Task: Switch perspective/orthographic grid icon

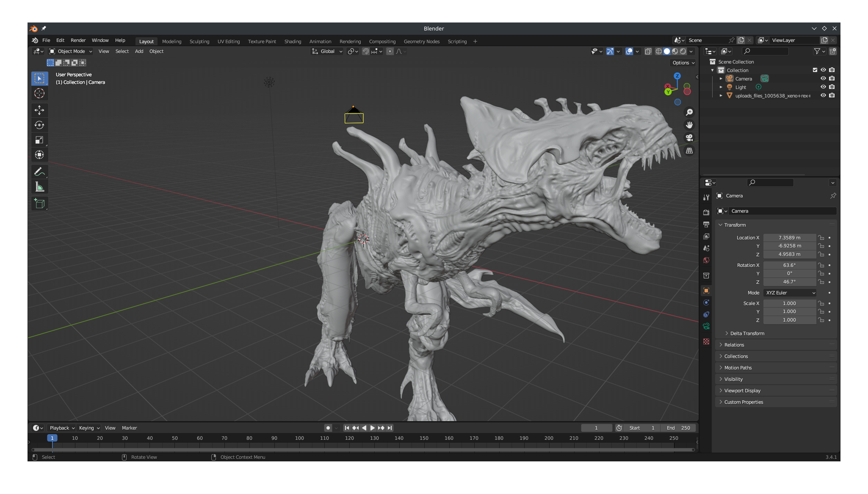Action: (x=689, y=150)
